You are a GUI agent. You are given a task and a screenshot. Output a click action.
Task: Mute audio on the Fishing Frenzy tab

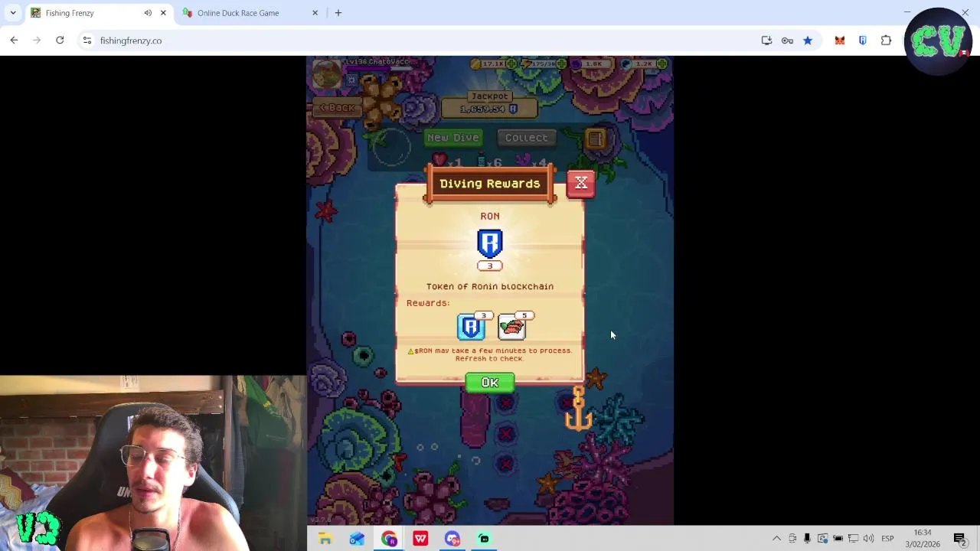pos(148,13)
